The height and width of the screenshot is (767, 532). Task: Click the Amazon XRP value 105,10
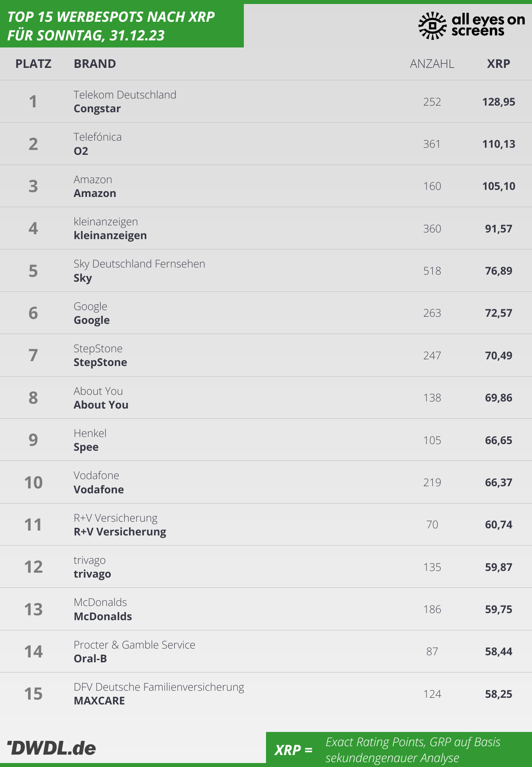coord(499,186)
